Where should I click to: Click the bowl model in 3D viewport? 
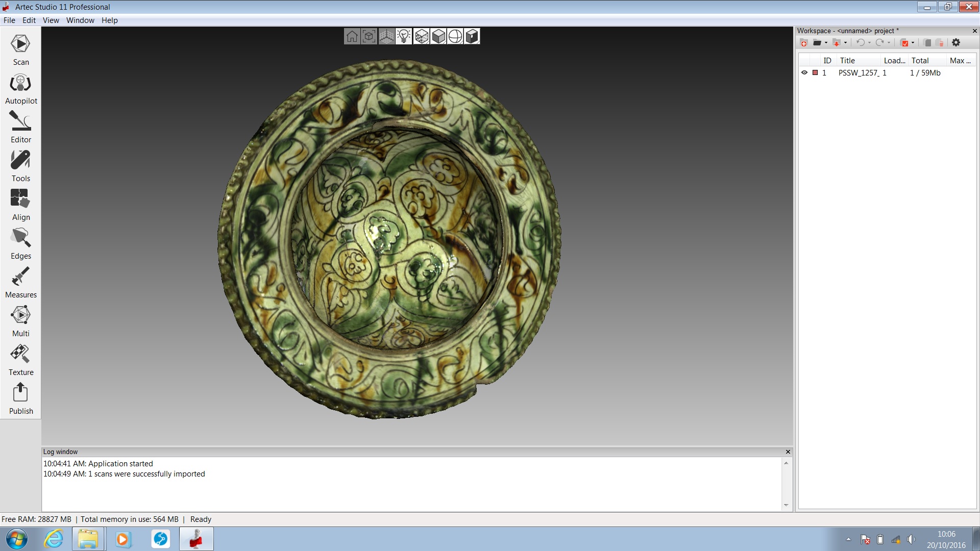coord(389,239)
